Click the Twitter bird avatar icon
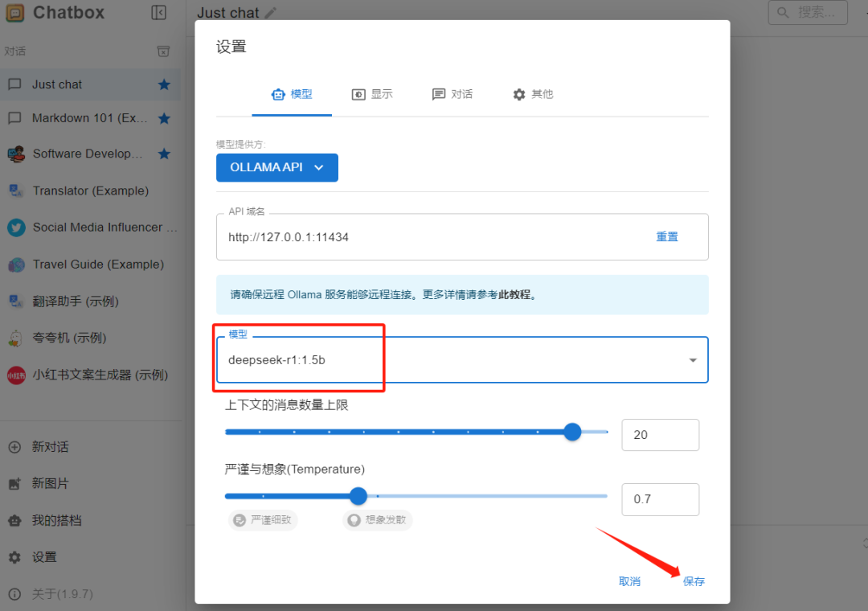The height and width of the screenshot is (611, 868). coord(16,228)
